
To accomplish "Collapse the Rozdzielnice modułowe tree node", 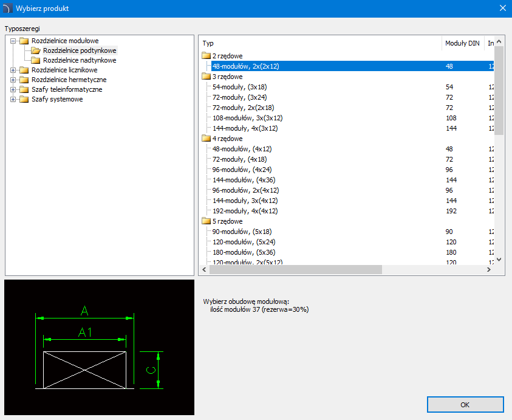I will pos(13,41).
